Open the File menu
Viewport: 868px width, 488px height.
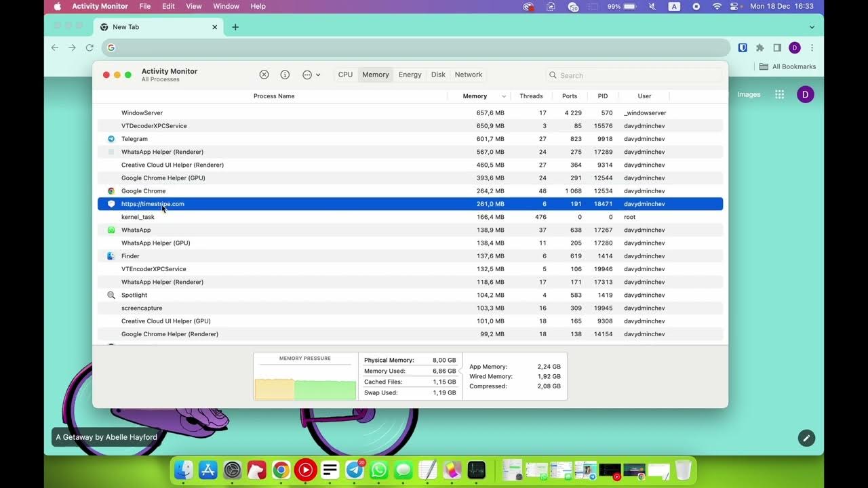(144, 6)
